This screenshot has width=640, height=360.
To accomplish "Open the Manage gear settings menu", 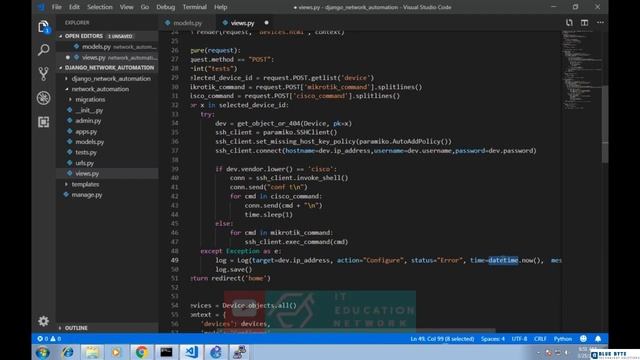I will pyautogui.click(x=43, y=321).
